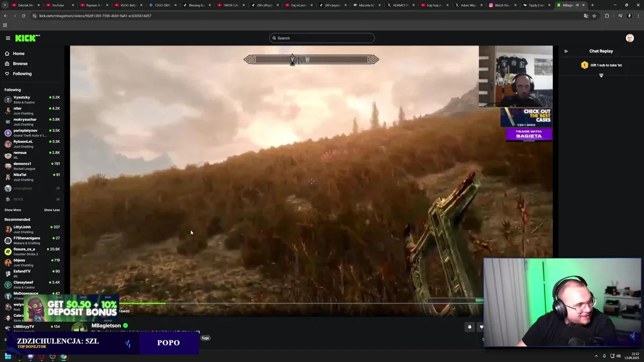Reload the page
This screenshot has height=362, width=644.
coord(24,16)
